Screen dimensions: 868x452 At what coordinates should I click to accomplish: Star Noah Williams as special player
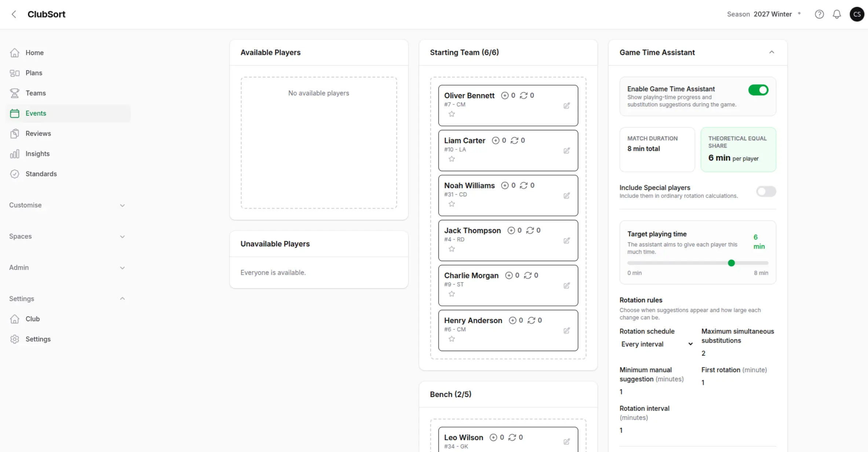[x=452, y=204]
